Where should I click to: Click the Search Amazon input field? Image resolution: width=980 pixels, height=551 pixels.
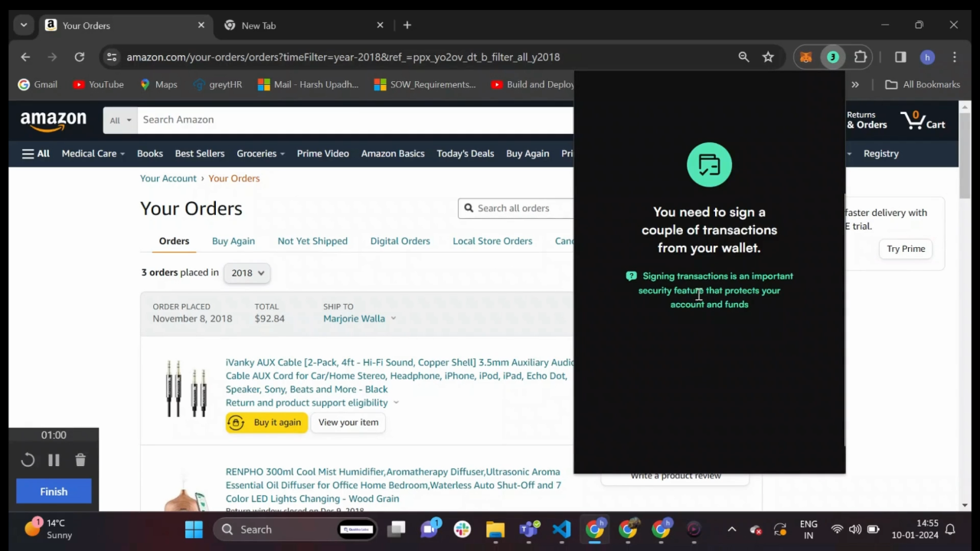click(355, 120)
